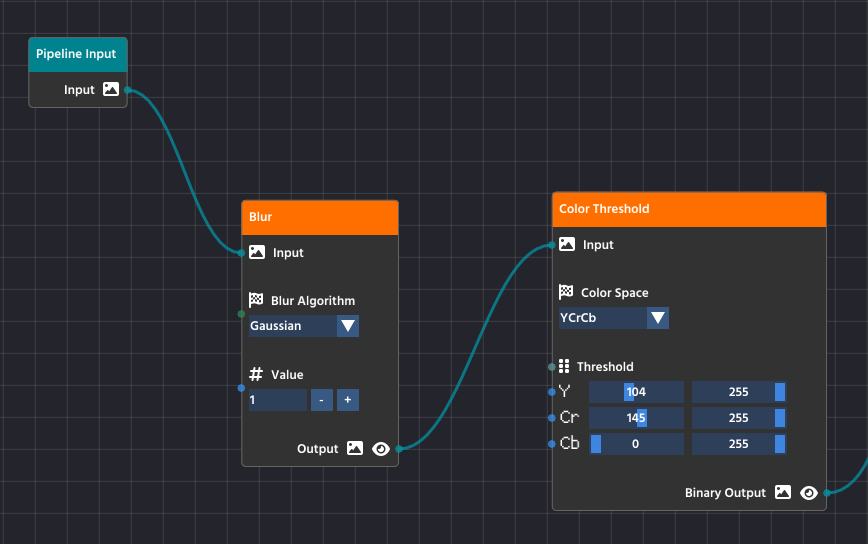Click the green Blur Algorithm connector dot
868x544 pixels.
(x=241, y=314)
